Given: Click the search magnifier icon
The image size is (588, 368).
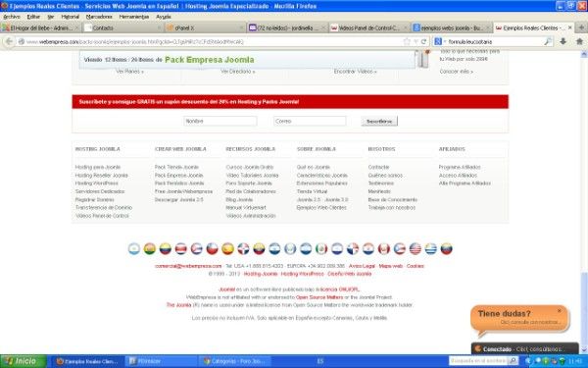Looking at the screenshot, I should (548, 41).
